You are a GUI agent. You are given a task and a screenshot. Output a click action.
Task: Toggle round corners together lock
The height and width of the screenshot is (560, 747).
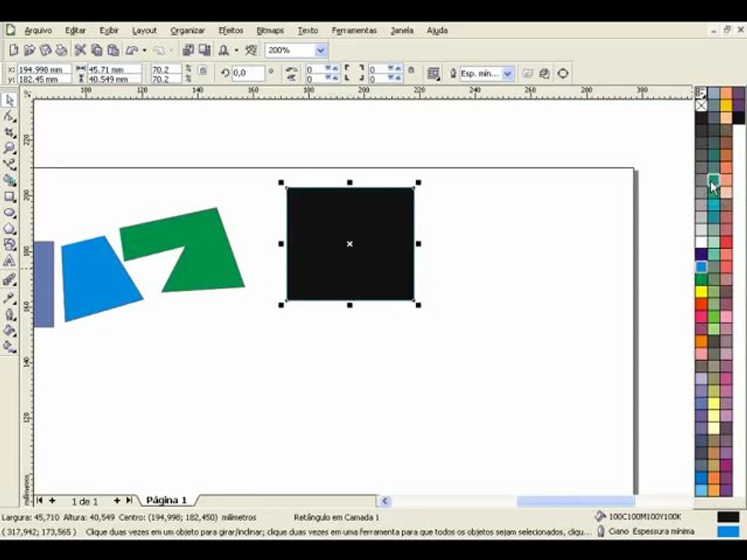click(411, 70)
